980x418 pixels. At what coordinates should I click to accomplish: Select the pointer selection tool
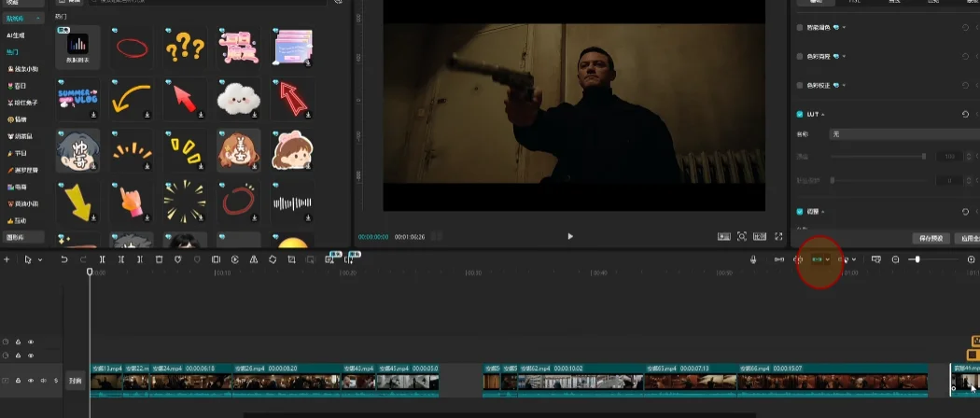(27, 259)
